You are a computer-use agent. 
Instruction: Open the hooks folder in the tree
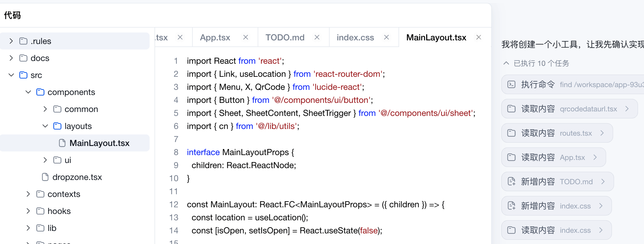pos(59,211)
